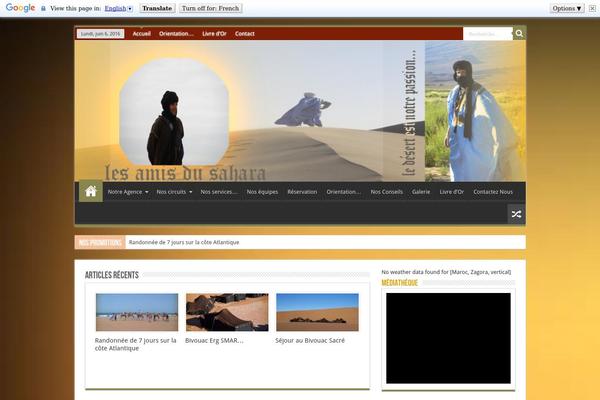Click the shuffle random article icon
This screenshot has height=400, width=600.
point(516,214)
